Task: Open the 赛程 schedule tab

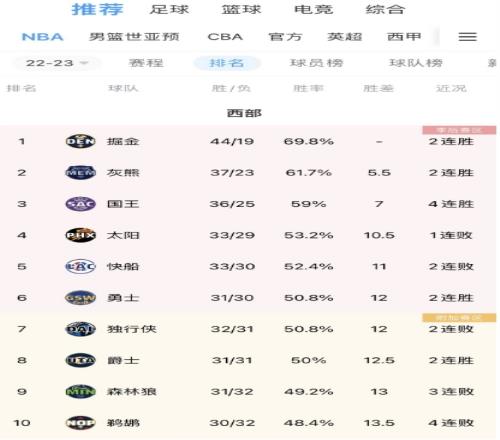Action: click(x=146, y=63)
